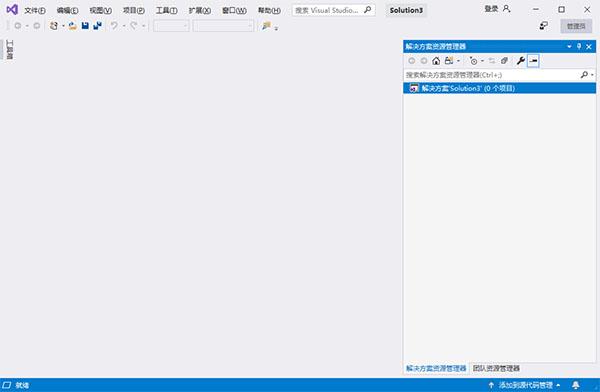Viewport: 600px width, 392px height.
Task: Click the New Project toolbar icon
Action: (x=54, y=26)
